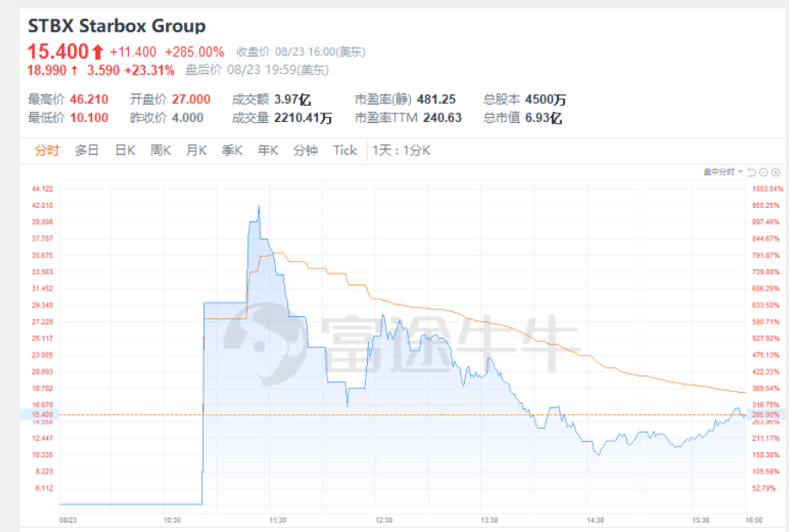
Task: Click 成交量 value 2210.41万
Action: [x=303, y=118]
